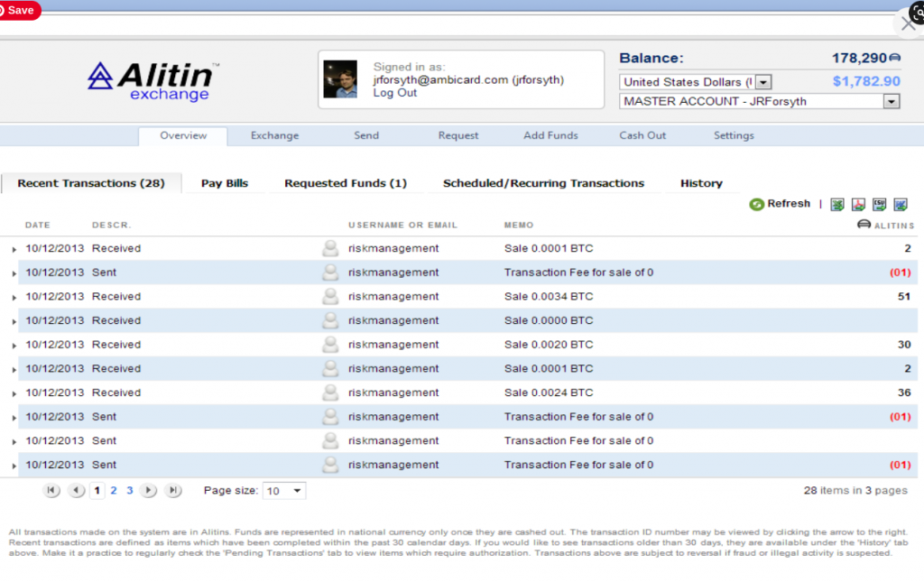Select the Requested Funds (1) tab

346,183
